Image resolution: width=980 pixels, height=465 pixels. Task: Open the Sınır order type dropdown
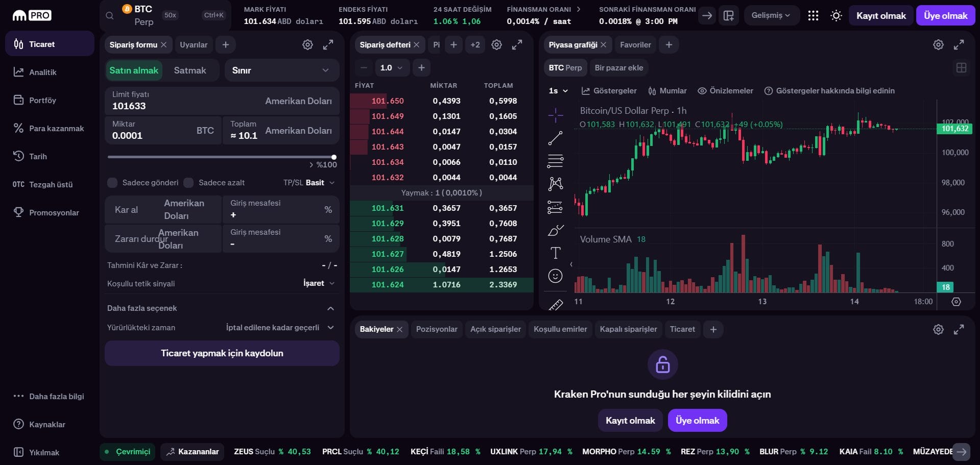tap(282, 70)
